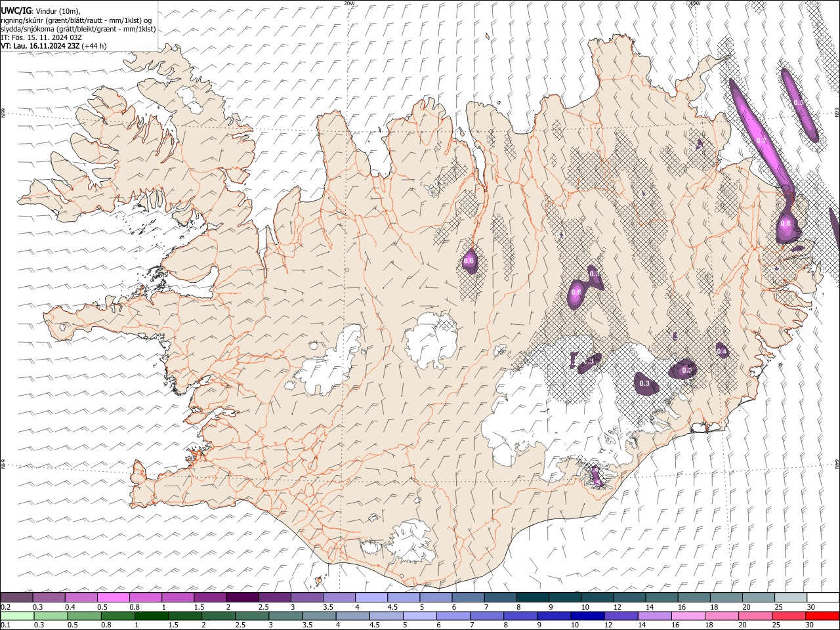
Task: Pick the violet 12 swatch in the lower legend
Action: (620, 616)
